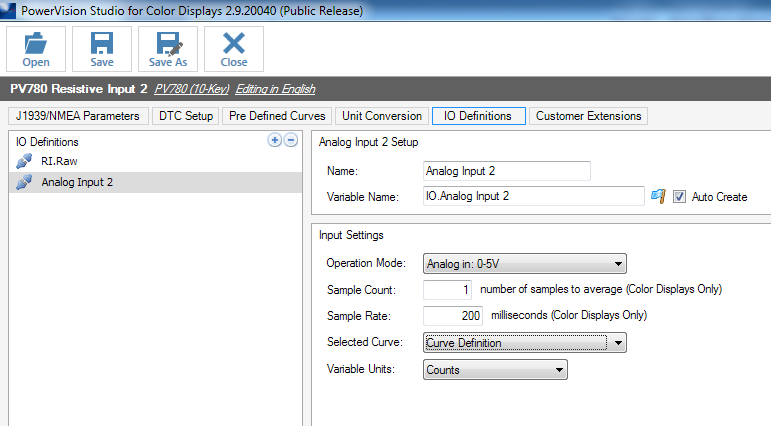Click the flag icon next to Variable Name
This screenshot has height=426, width=771.
point(658,196)
